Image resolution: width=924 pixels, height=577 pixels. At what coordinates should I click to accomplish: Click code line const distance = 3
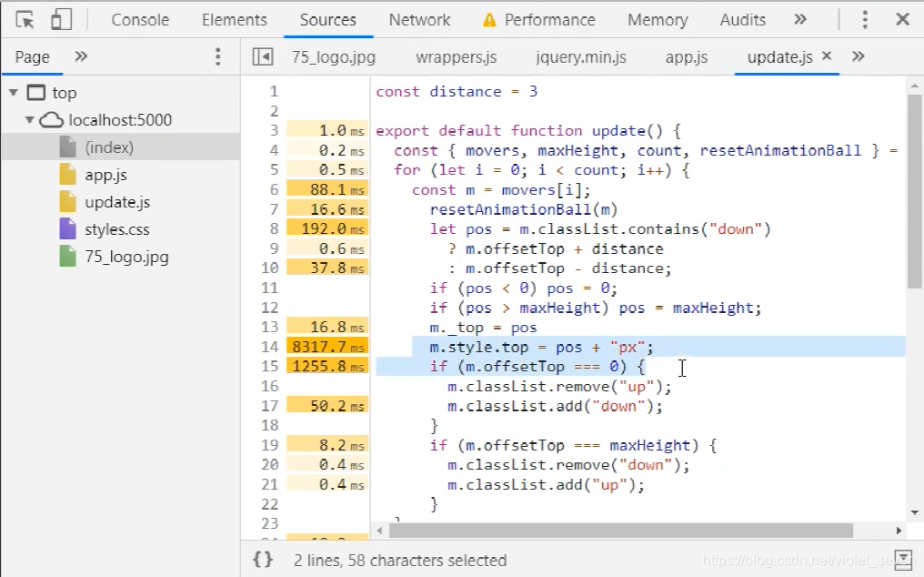click(457, 91)
